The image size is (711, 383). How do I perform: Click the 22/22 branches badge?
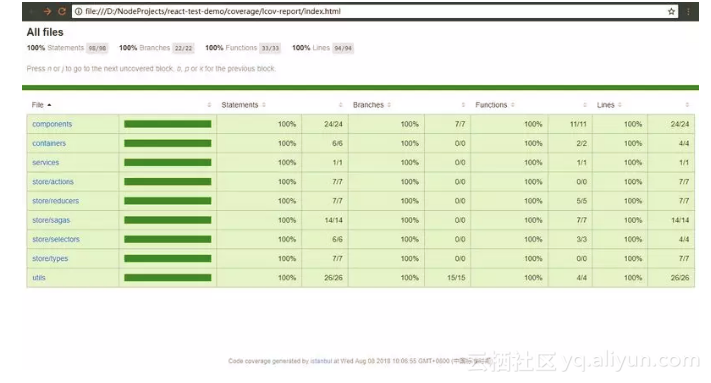[x=184, y=48]
